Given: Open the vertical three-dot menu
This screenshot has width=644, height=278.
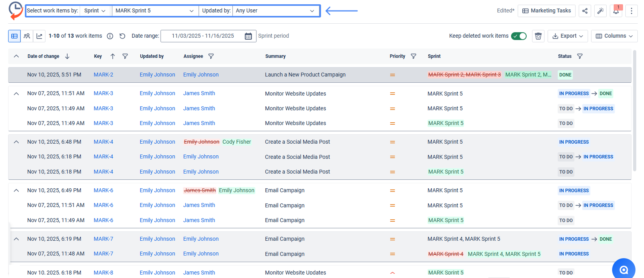Looking at the screenshot, I should coord(632,11).
